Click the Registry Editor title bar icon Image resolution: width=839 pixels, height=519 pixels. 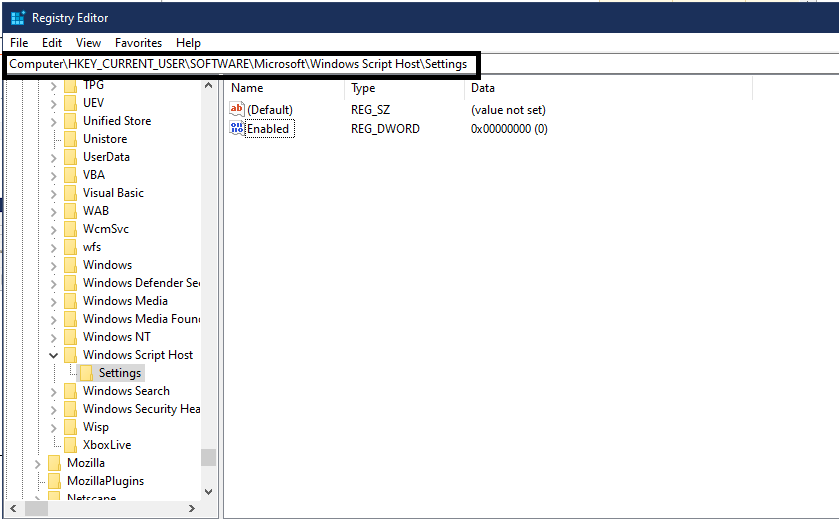(x=18, y=18)
